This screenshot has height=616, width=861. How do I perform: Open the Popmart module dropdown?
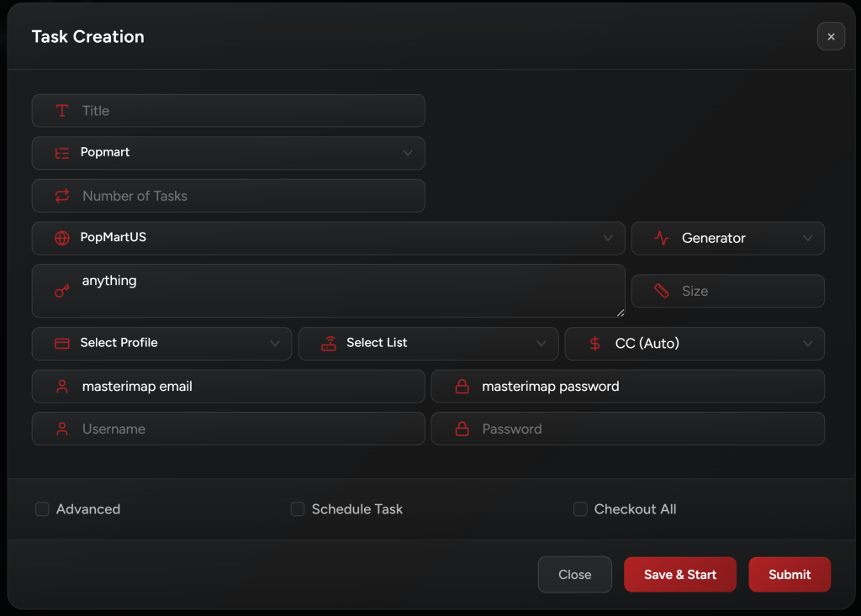228,153
